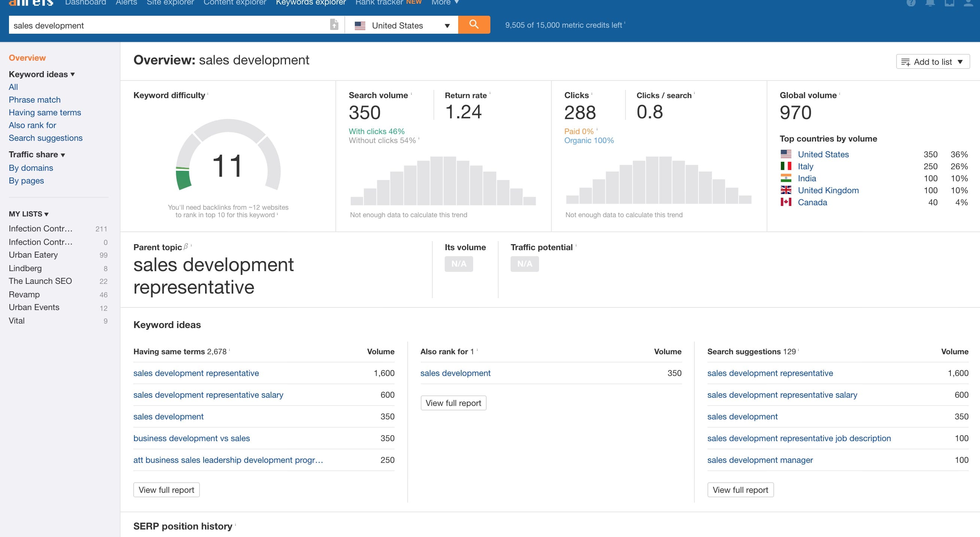Collapse the MY LISTS section
This screenshot has height=537, width=980.
(x=28, y=214)
